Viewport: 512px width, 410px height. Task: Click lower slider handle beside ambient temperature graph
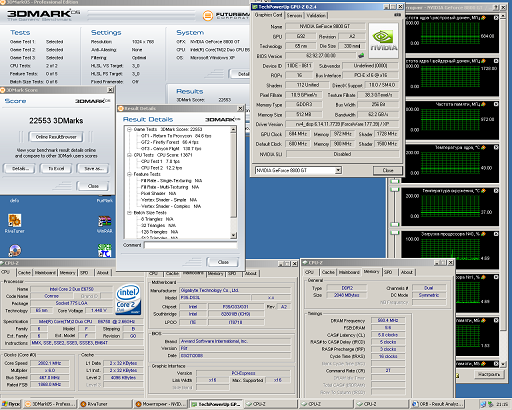[395, 224]
